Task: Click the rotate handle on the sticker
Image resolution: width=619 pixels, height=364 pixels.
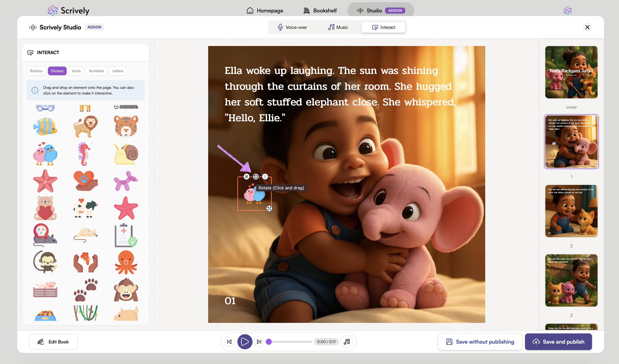Action: pyautogui.click(x=256, y=177)
